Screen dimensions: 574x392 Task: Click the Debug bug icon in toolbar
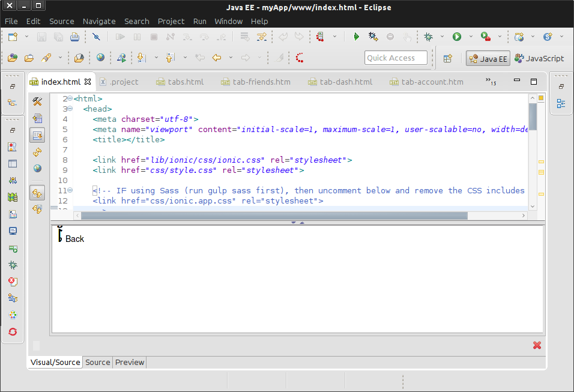[428, 37]
